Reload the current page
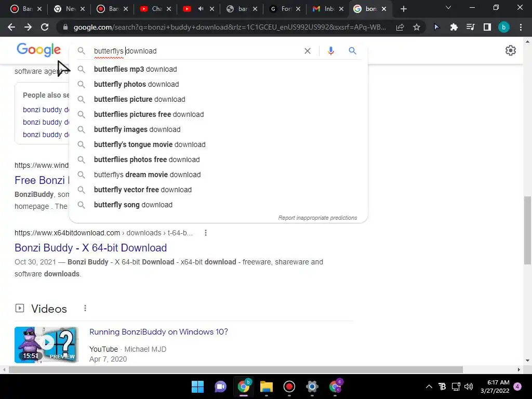This screenshot has width=532, height=399. [x=45, y=27]
